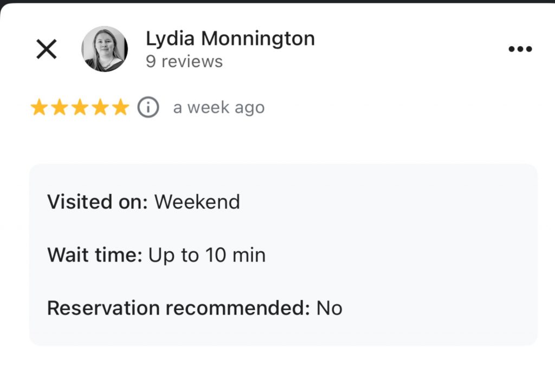Click the reviewer name Lydia Monnington
The width and height of the screenshot is (555, 392).
tap(230, 38)
